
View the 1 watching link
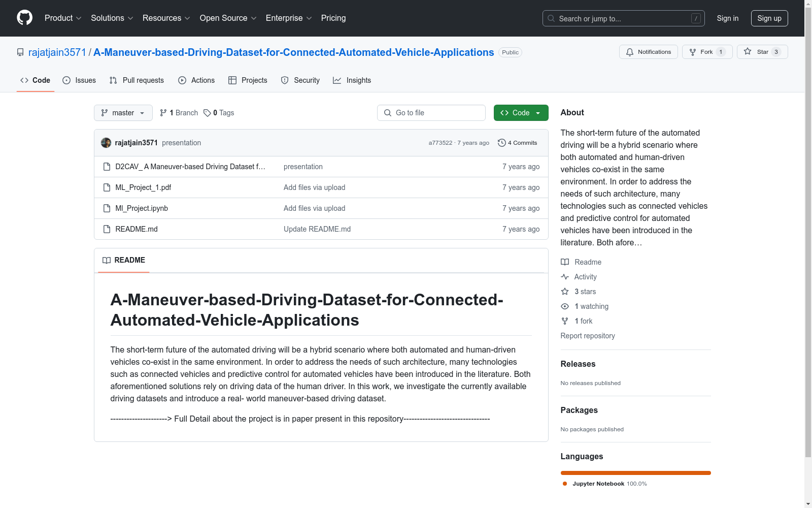point(585,306)
